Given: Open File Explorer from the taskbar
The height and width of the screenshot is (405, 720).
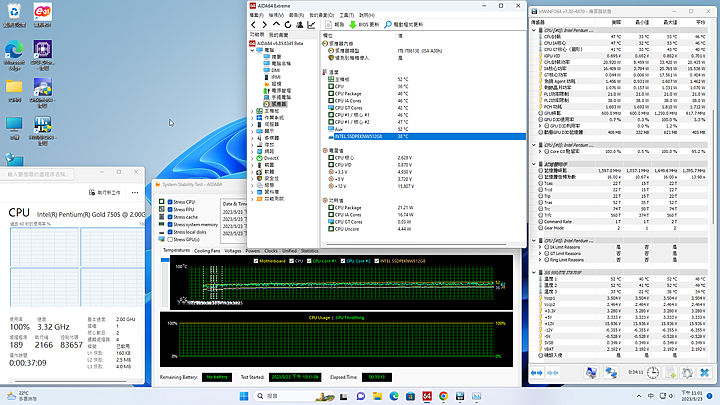Looking at the screenshot, I should [x=377, y=396].
